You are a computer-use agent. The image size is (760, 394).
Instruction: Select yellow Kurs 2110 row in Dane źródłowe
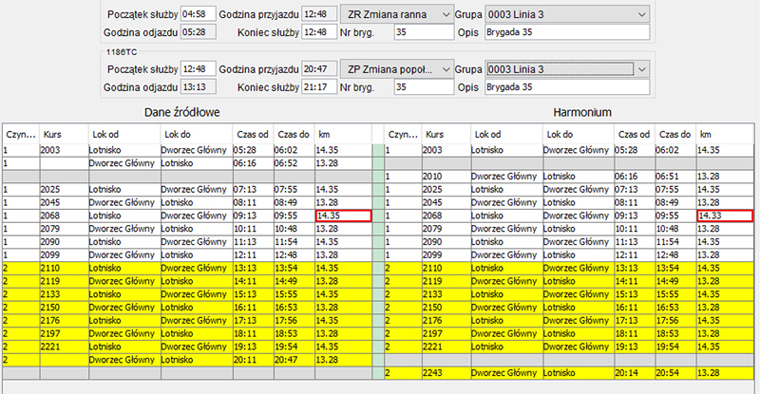pos(187,268)
